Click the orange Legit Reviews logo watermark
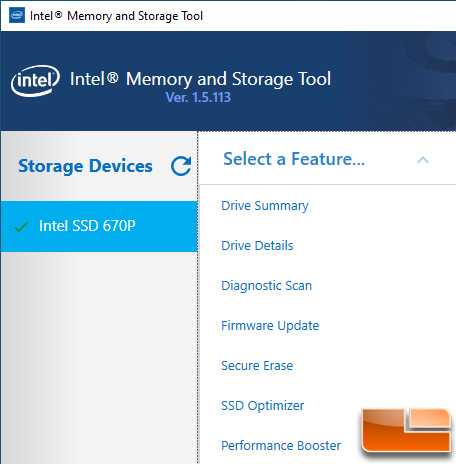Viewport: 456px width, 464px height. tap(406, 430)
